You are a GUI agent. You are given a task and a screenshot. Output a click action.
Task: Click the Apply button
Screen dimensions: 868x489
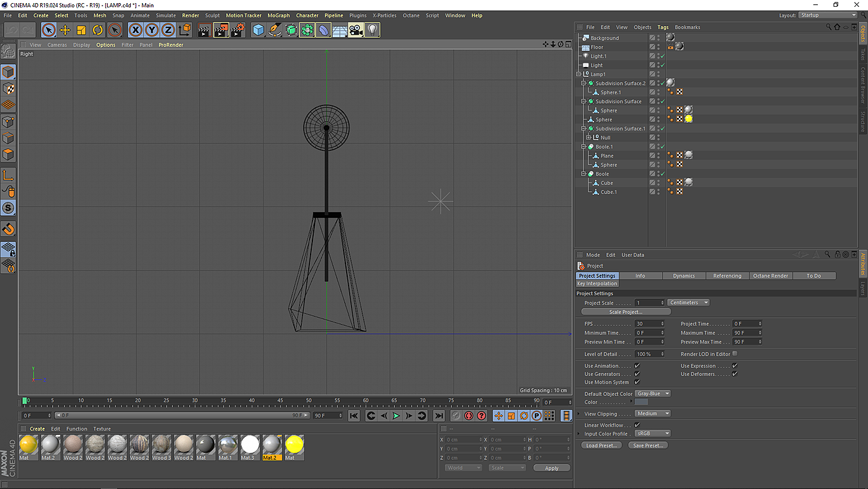[x=551, y=468]
